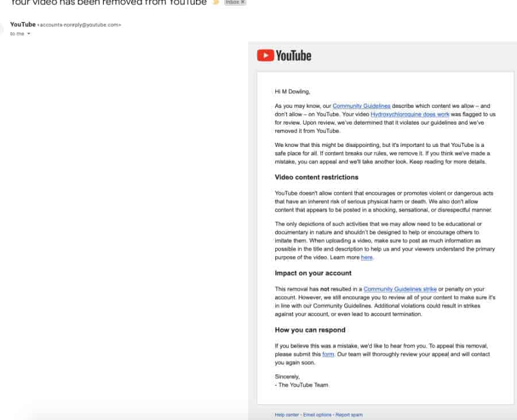
Task: Click the YouTube logo in the email header
Action: pos(284,55)
